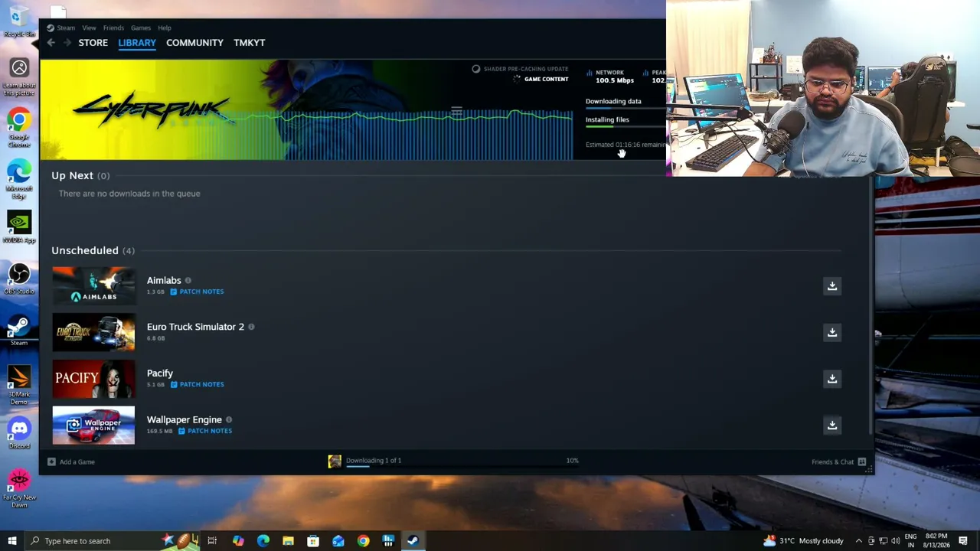The width and height of the screenshot is (980, 551).
Task: Open 3DMark Demo desktop shortcut
Action: click(x=19, y=385)
